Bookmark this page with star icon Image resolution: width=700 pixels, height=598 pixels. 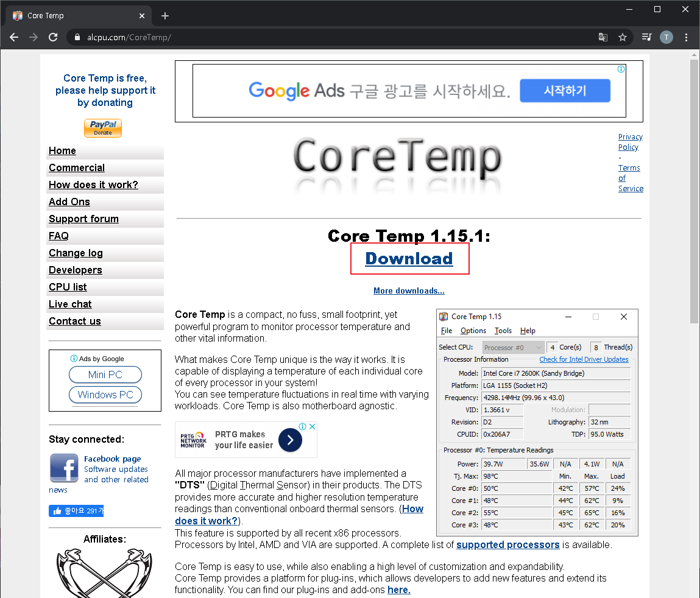622,37
